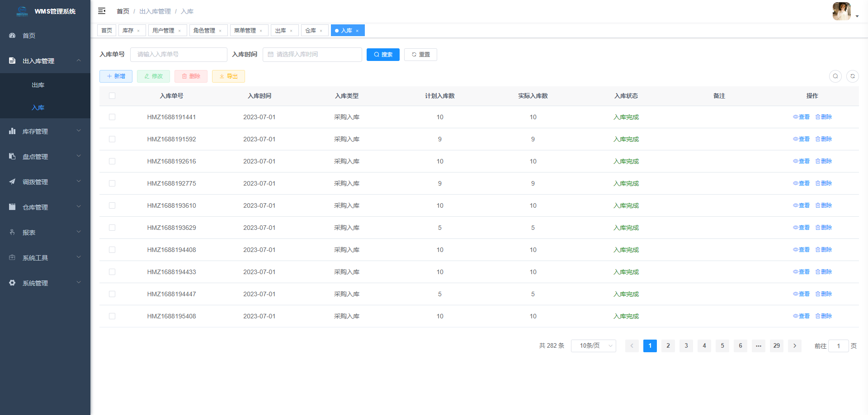Click the 重置 button
Viewport: 868px width, 415px height.
coord(420,54)
